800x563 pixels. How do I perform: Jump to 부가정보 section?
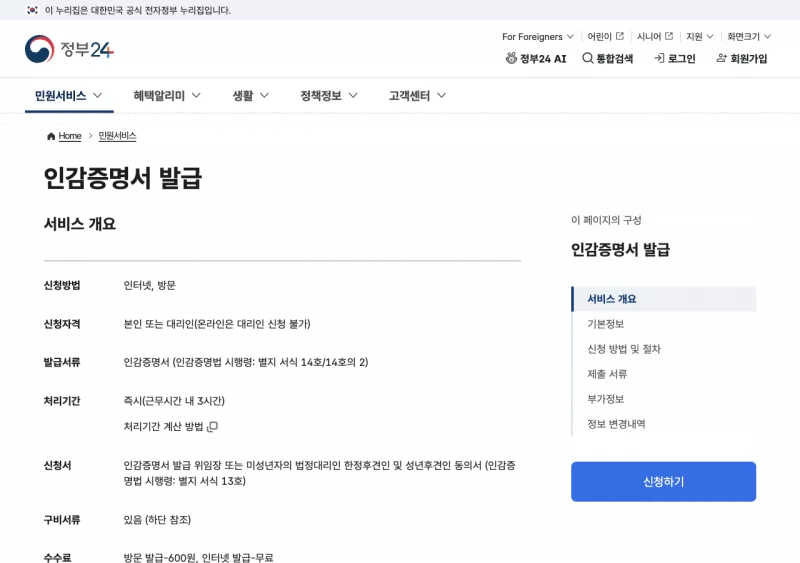(606, 399)
